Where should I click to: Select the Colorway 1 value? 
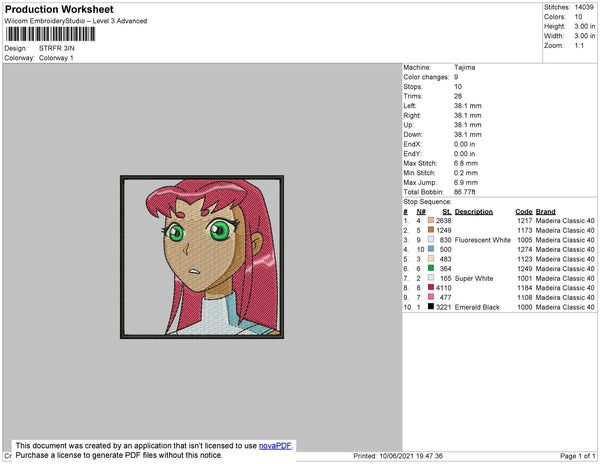(56, 58)
